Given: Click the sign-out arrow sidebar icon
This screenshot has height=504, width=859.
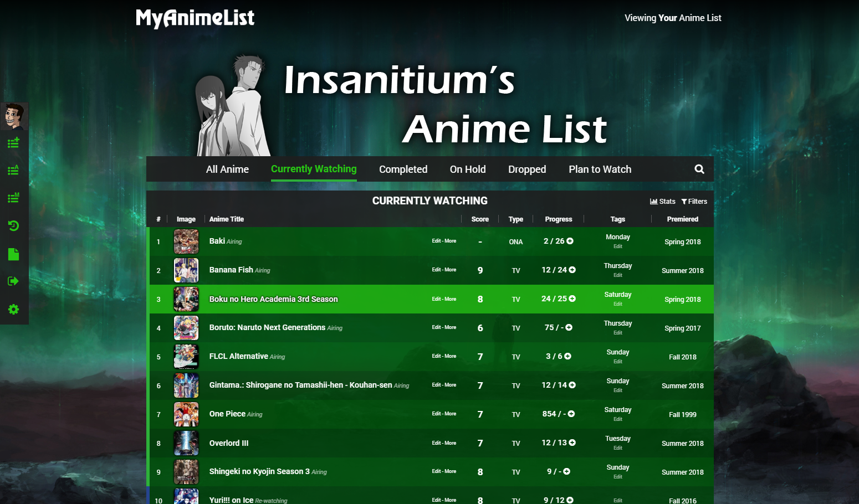Looking at the screenshot, I should pyautogui.click(x=14, y=281).
